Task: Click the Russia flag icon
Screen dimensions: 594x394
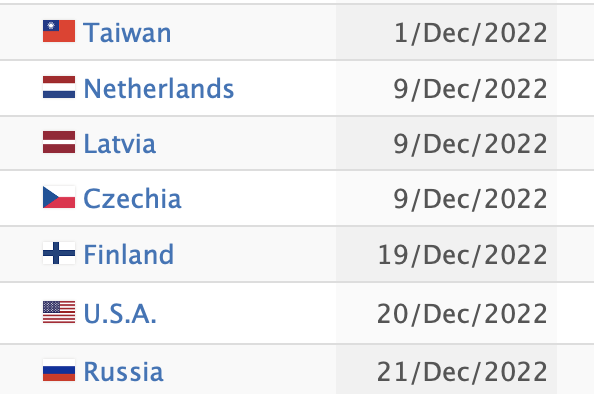Action: pos(59,370)
